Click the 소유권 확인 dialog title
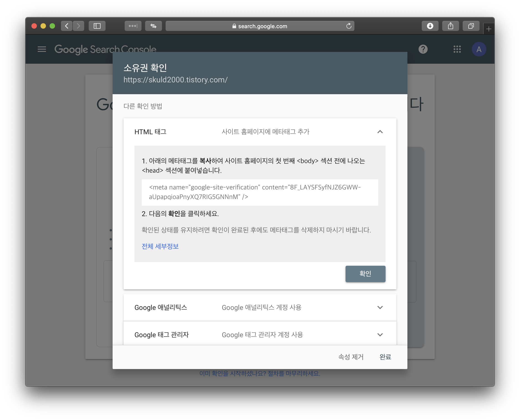520x420 pixels. point(145,68)
